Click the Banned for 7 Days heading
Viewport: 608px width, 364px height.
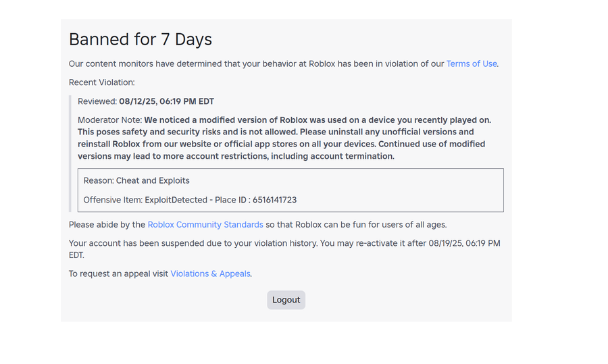click(141, 40)
